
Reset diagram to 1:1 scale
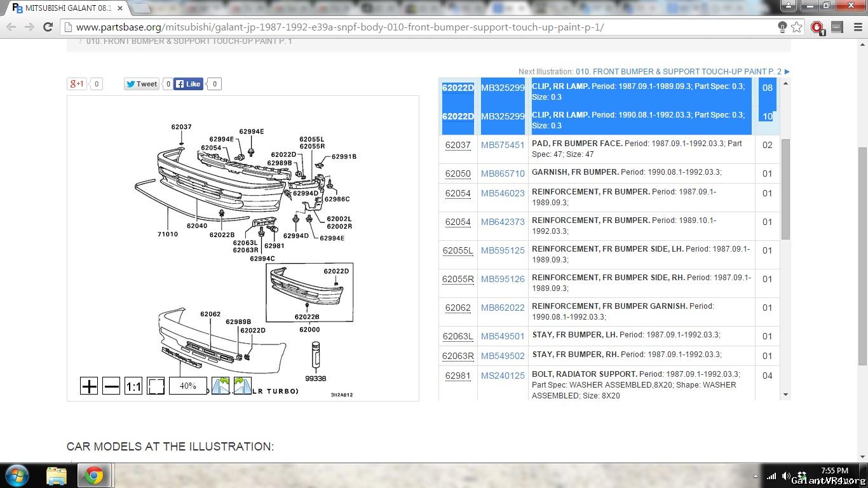tap(133, 386)
